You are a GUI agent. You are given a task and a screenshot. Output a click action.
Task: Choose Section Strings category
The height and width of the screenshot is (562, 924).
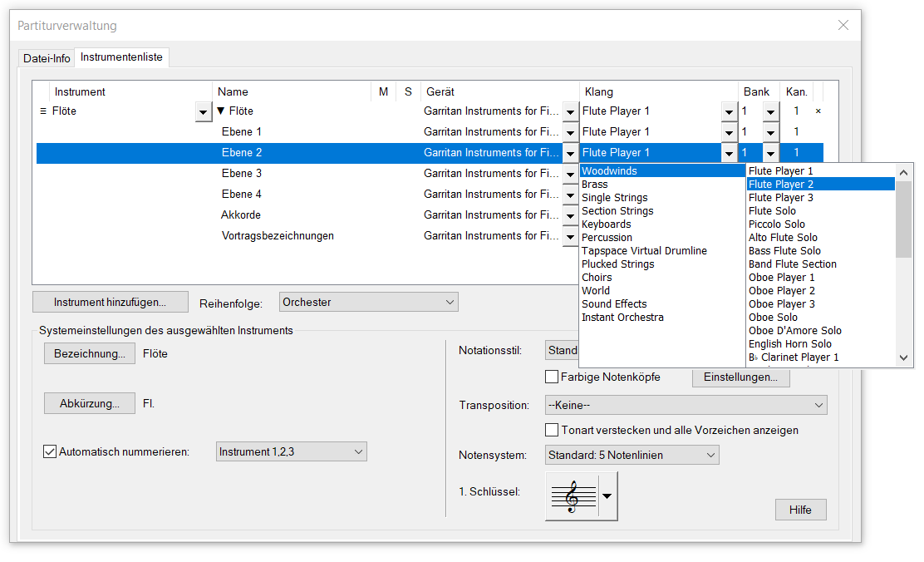[x=662, y=210]
